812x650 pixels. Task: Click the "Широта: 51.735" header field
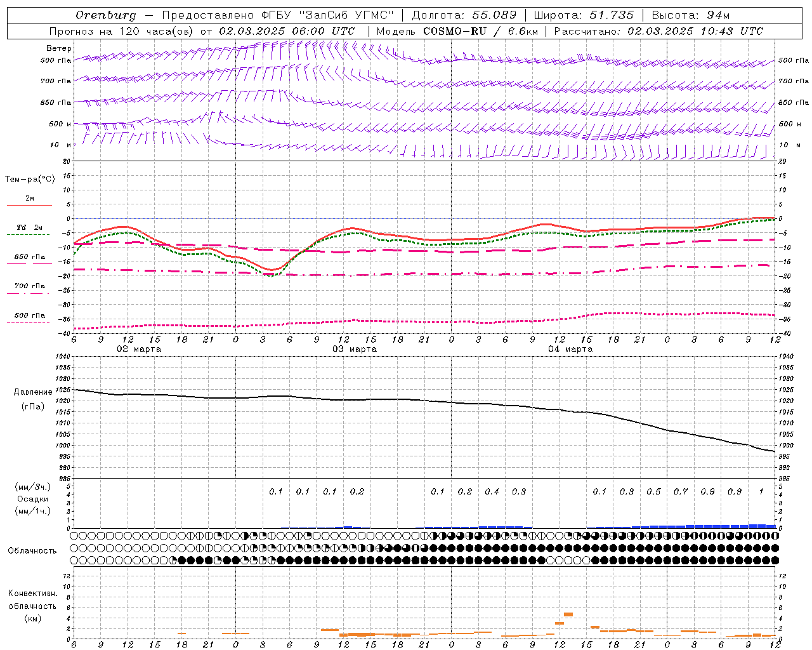tap(584, 15)
